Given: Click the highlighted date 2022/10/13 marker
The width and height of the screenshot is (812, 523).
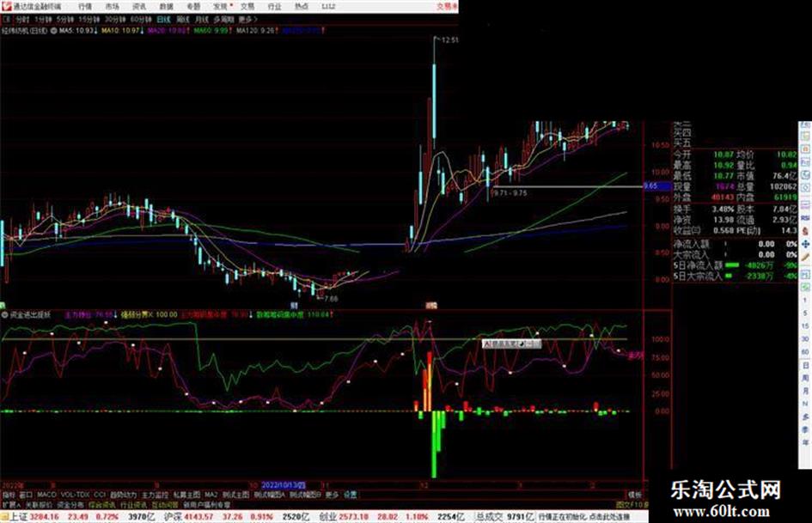Looking at the screenshot, I should tap(283, 485).
